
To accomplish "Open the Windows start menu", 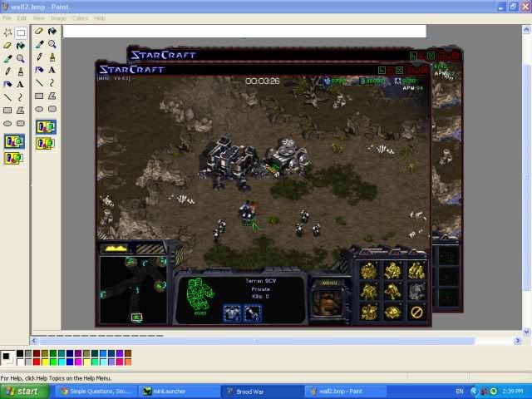I will pos(22,391).
